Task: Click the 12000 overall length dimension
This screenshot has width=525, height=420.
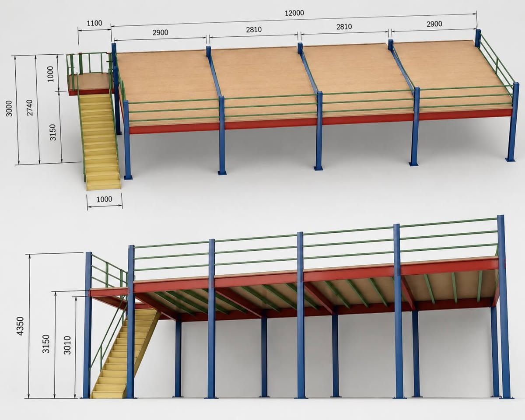Action: (294, 13)
